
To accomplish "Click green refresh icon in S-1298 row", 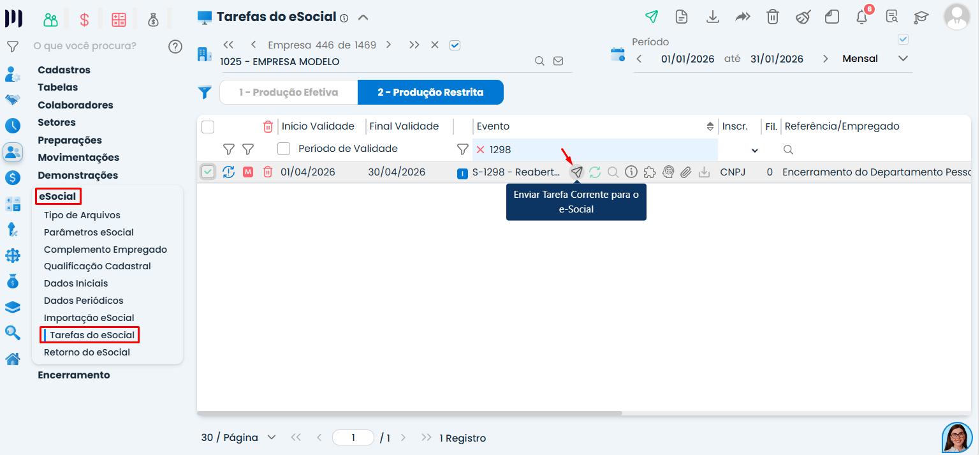I will tap(595, 172).
